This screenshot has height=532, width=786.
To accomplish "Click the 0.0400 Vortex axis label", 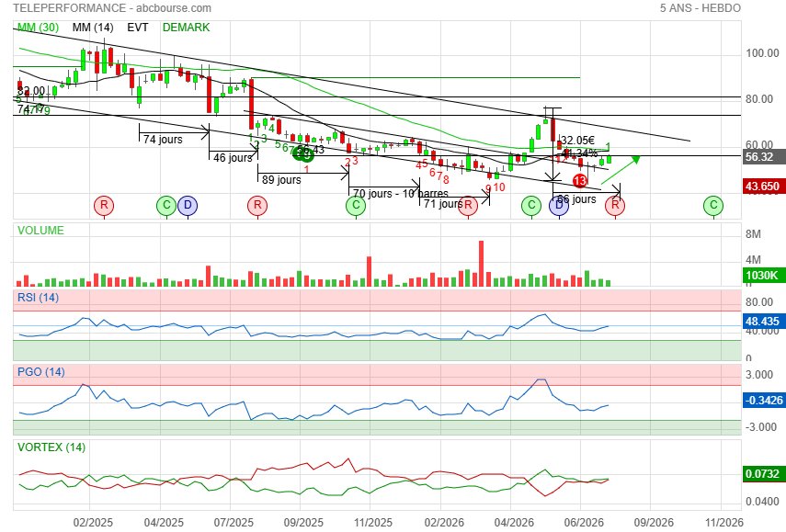I will (x=762, y=501).
